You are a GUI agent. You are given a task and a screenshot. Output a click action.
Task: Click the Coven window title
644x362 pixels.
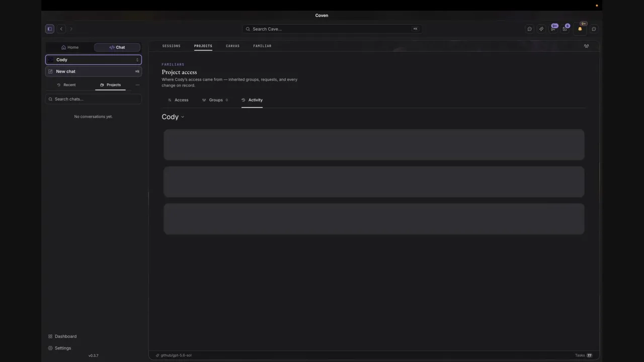(x=321, y=16)
